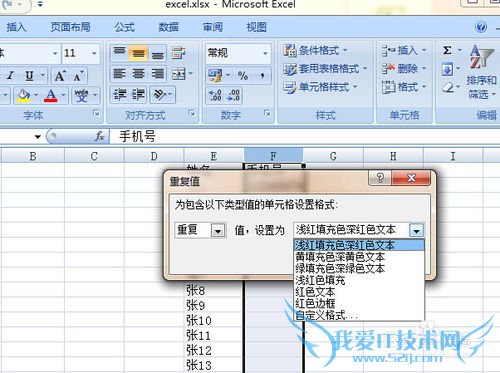The image size is (500, 373).
Task: Open the text orientation options
Action: [160, 95]
